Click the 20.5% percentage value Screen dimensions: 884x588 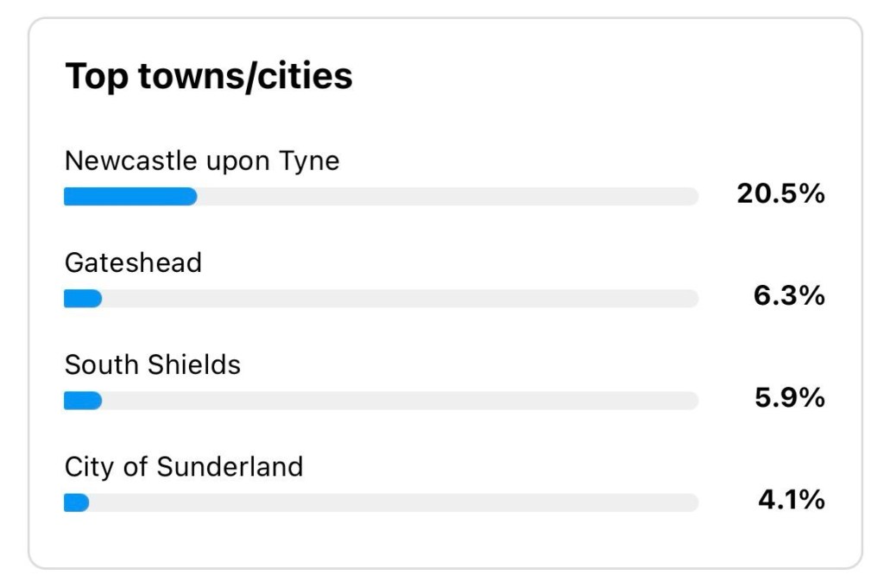780,194
